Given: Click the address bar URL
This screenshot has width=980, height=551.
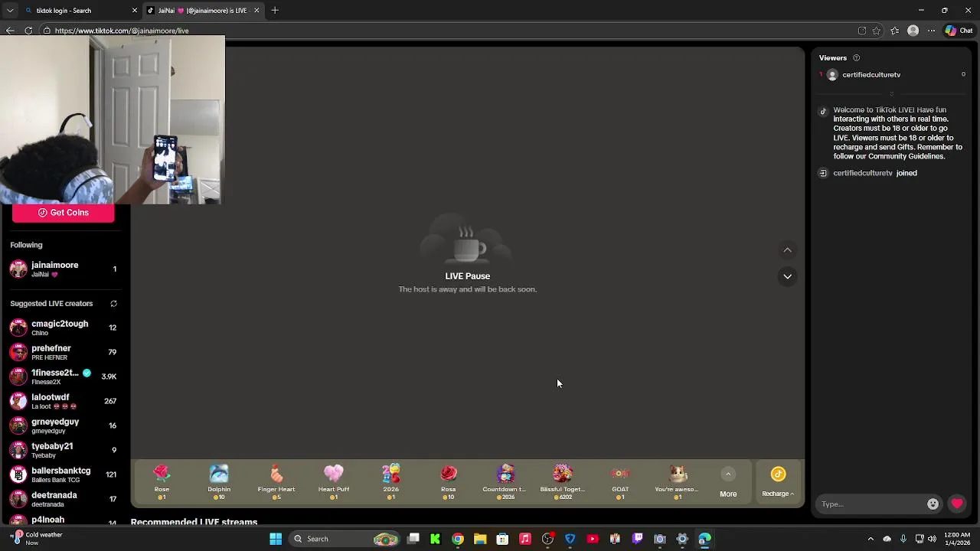Looking at the screenshot, I should [122, 31].
